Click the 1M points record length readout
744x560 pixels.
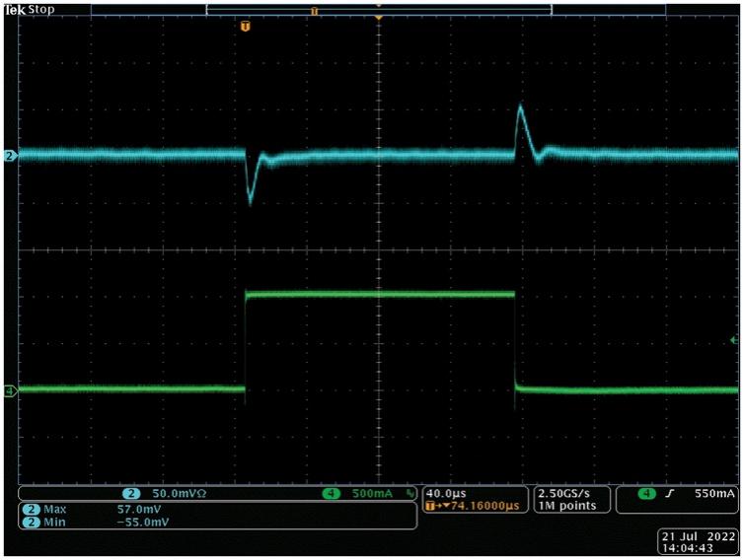coord(562,506)
